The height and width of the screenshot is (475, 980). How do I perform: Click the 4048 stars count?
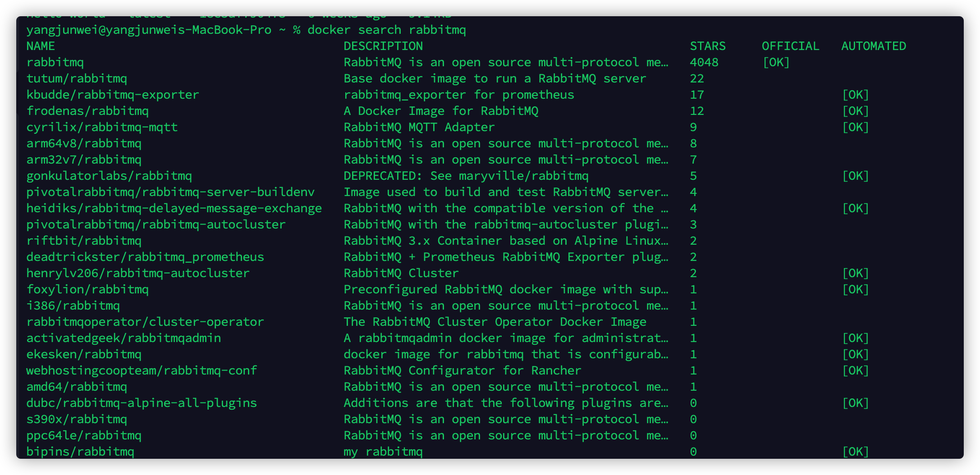tap(704, 62)
